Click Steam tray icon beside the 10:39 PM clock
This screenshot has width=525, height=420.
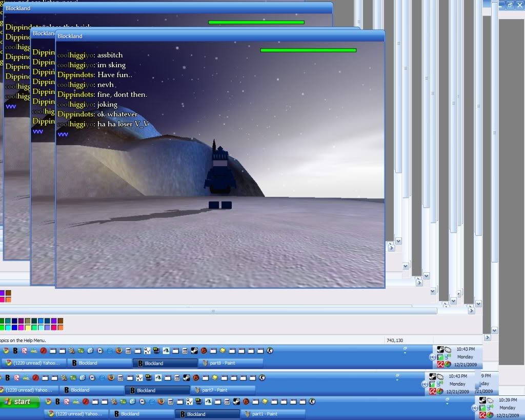click(482, 400)
